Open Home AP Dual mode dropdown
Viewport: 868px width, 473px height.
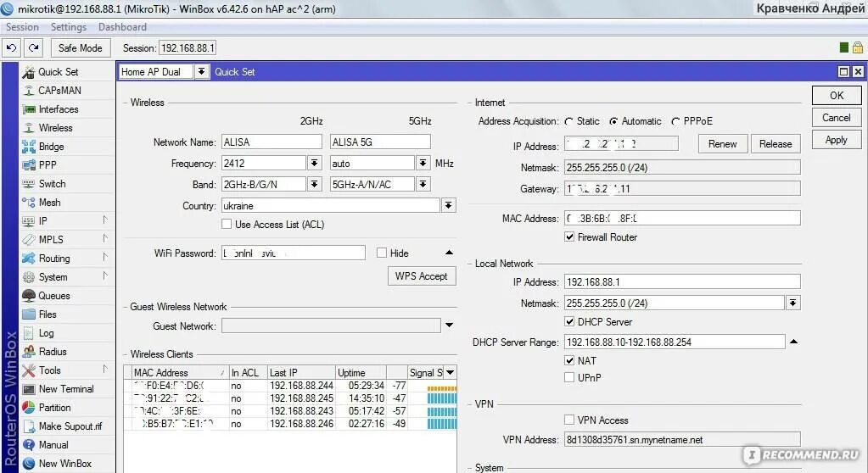click(201, 71)
